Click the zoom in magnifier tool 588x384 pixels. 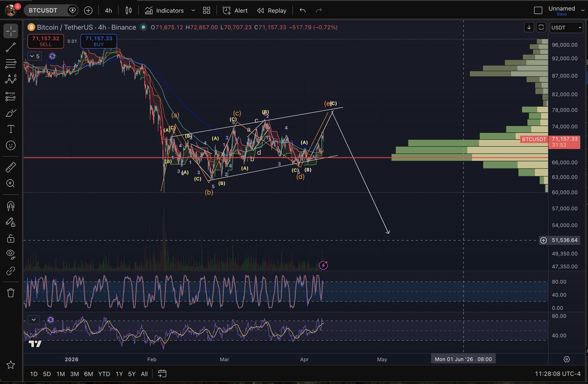(11, 183)
